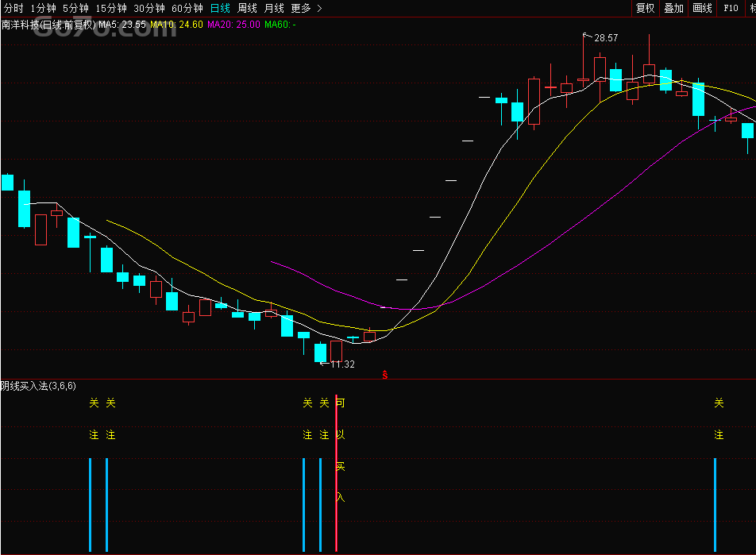Click the 可以买入 yellow signal text
This screenshot has height=555, width=756.
(341, 450)
